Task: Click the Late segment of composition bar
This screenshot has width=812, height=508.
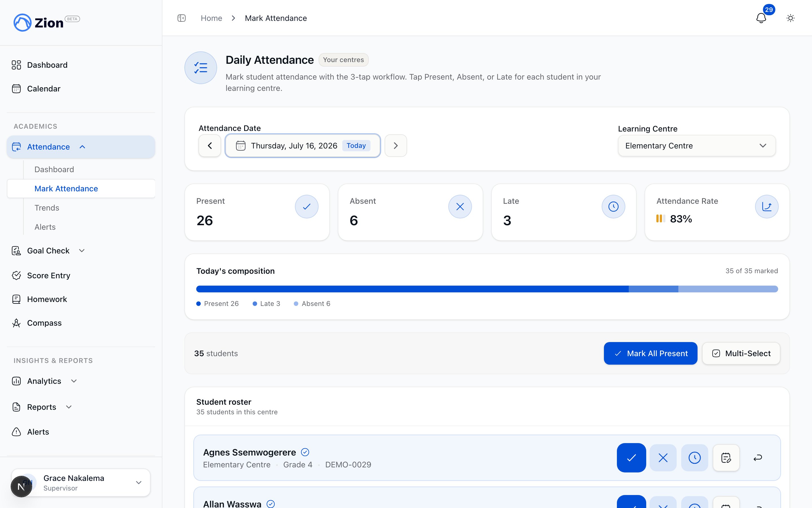Action: (653, 289)
